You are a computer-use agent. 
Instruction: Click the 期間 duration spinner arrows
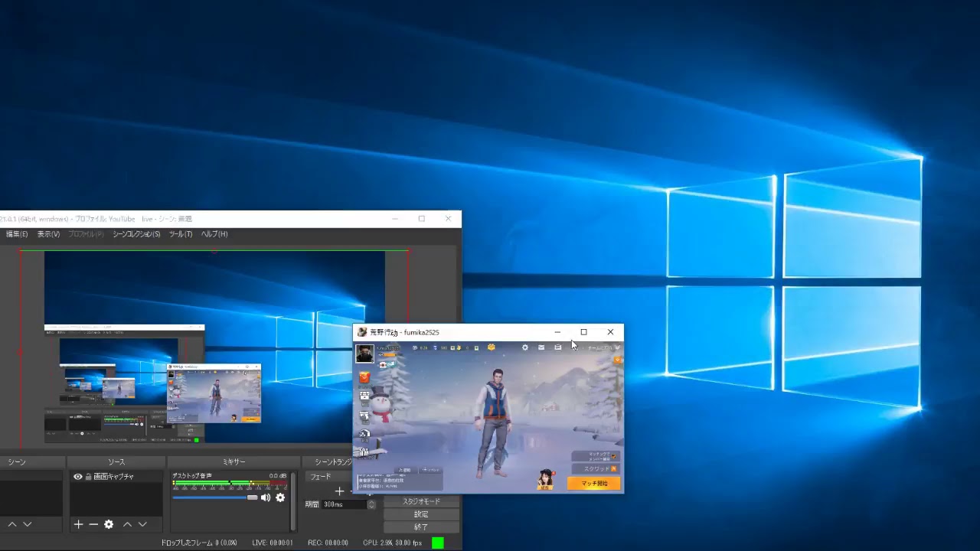pos(371,504)
